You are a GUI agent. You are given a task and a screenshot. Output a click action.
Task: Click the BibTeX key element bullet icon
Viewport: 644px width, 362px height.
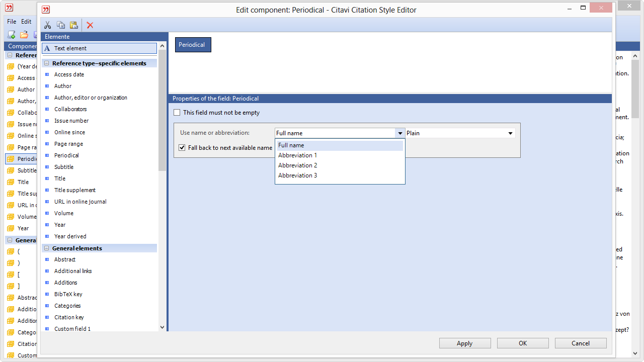pos(47,294)
